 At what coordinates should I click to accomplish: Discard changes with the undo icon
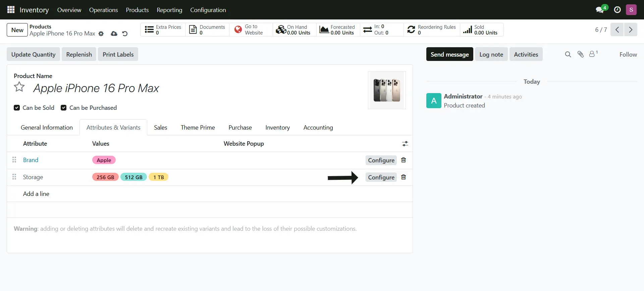[x=125, y=34]
